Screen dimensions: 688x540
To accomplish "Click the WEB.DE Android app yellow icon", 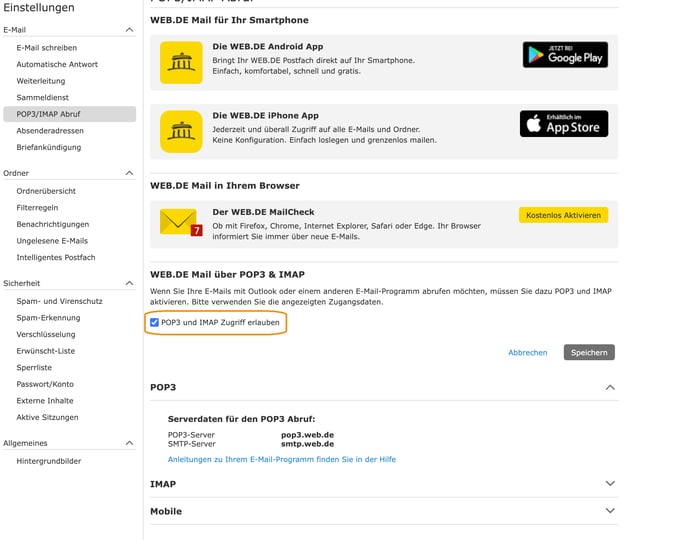I will 181,62.
